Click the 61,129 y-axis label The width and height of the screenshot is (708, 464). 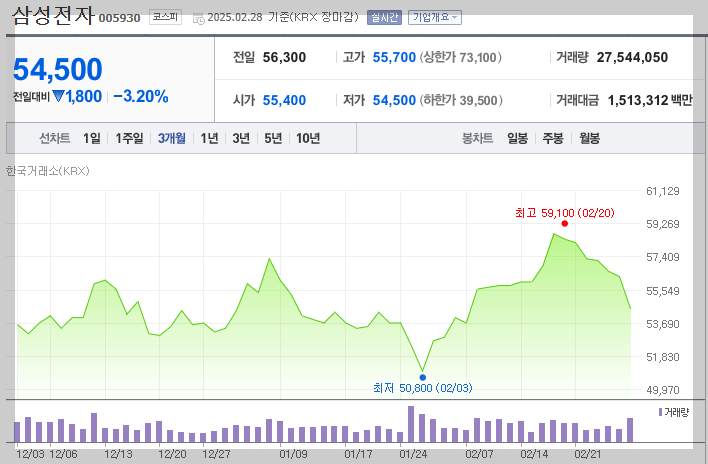(662, 191)
